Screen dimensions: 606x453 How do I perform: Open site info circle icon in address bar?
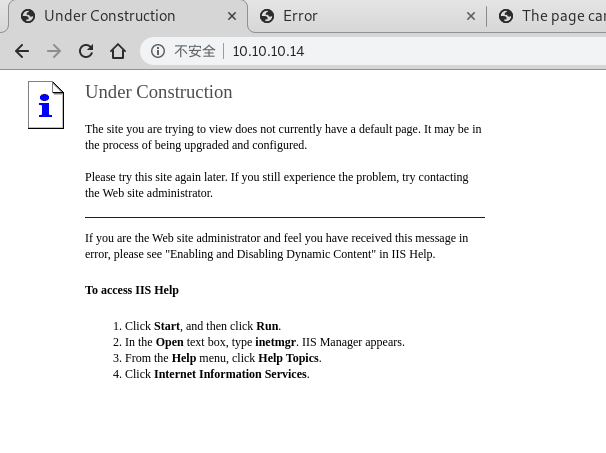pyautogui.click(x=158, y=51)
